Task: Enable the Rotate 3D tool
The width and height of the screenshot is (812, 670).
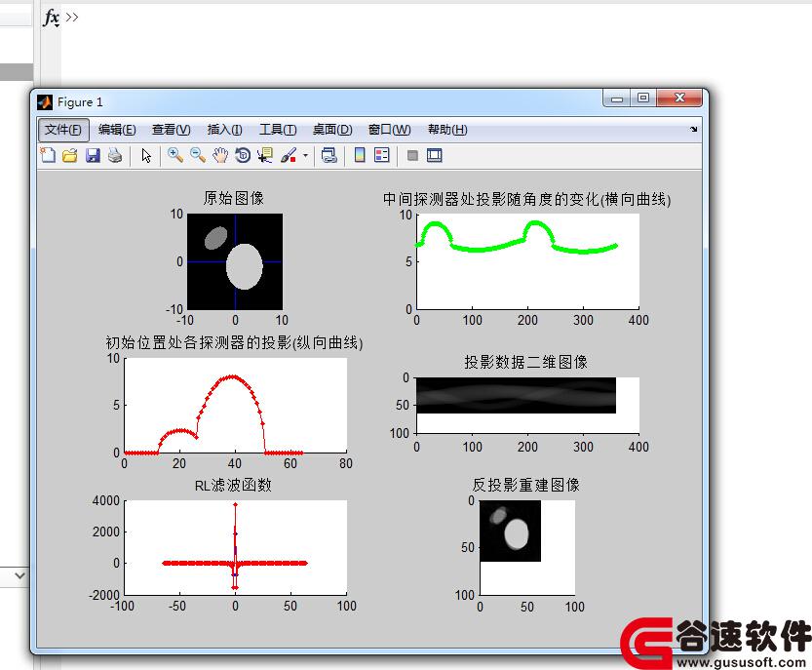Action: pyautogui.click(x=243, y=155)
